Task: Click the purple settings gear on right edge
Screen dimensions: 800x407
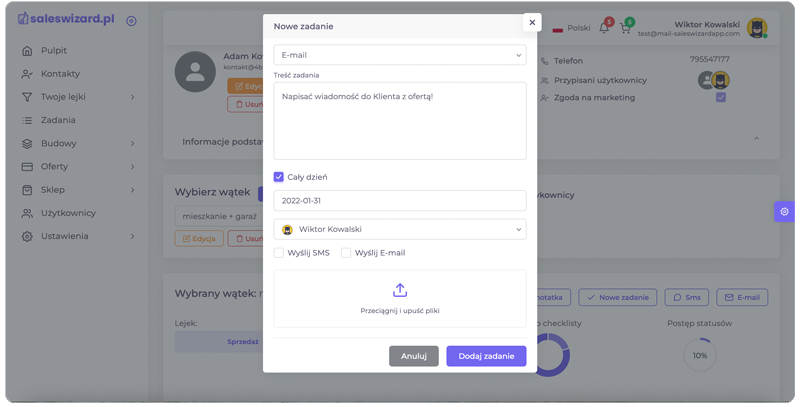Action: tap(784, 211)
